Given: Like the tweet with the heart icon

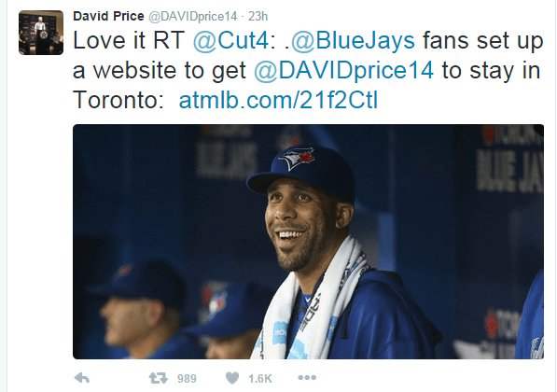Looking at the screenshot, I should click(232, 378).
